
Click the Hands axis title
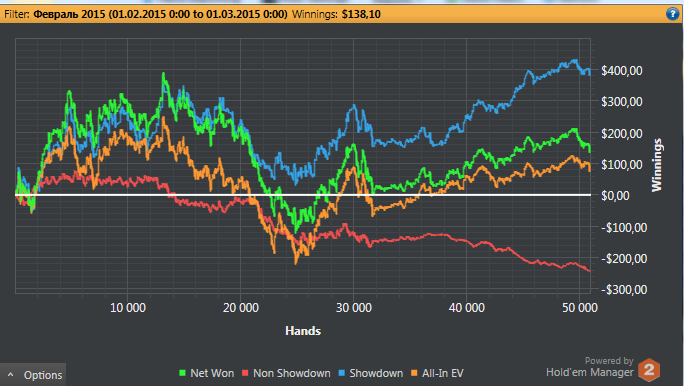pyautogui.click(x=303, y=331)
